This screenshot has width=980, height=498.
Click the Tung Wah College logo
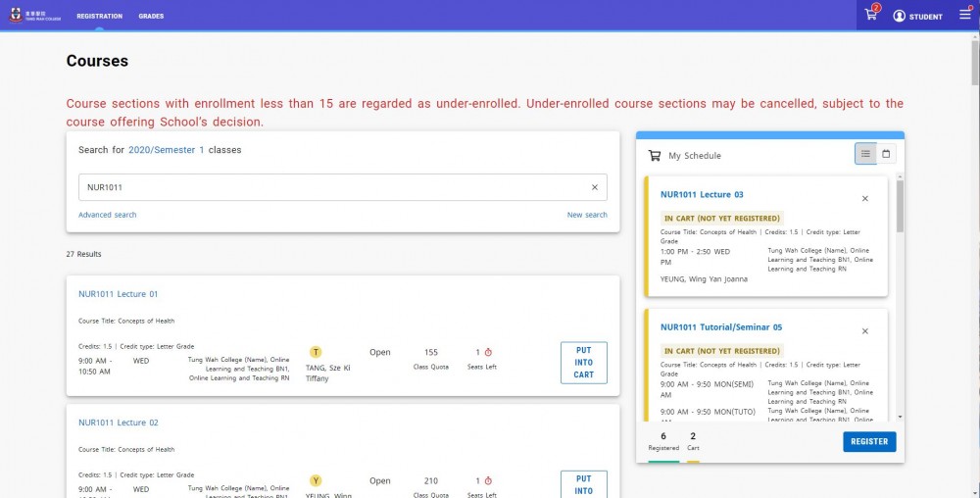tap(35, 16)
